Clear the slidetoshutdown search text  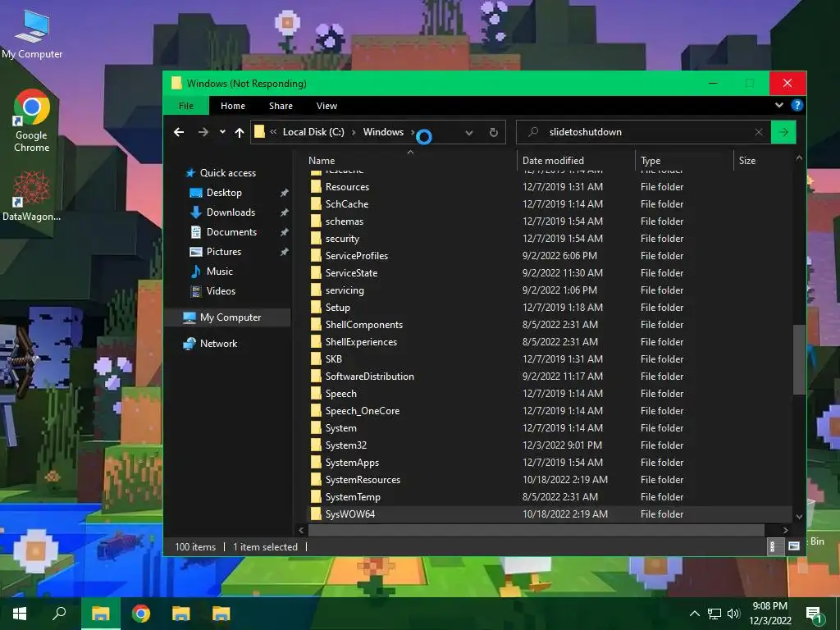(x=759, y=132)
